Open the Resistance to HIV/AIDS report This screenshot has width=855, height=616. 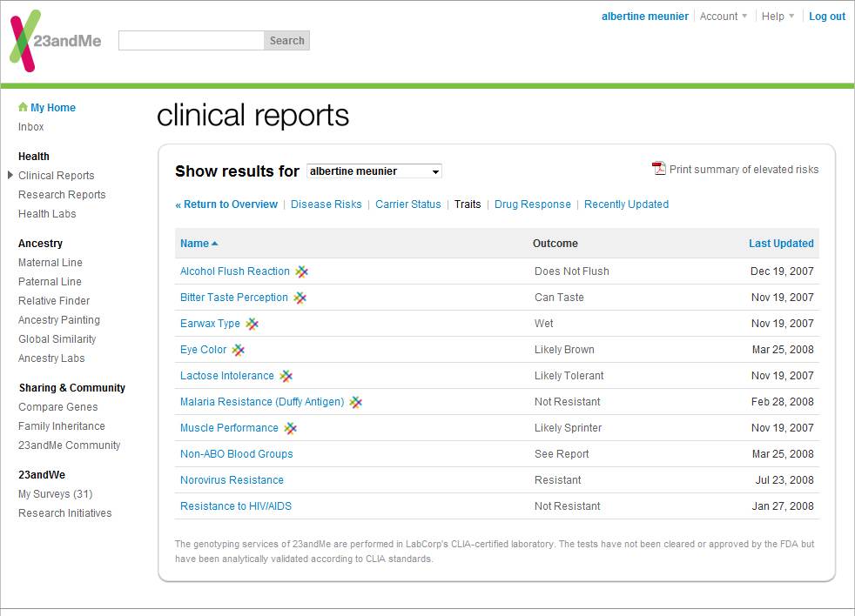pos(236,507)
